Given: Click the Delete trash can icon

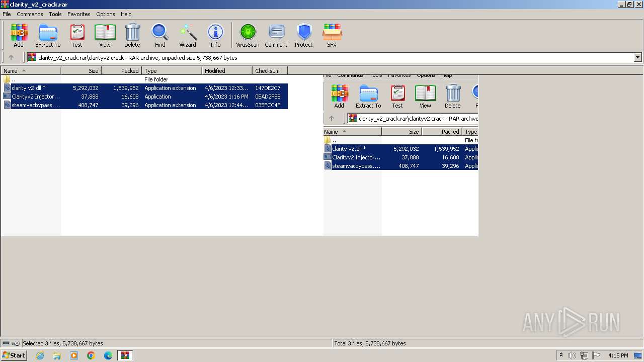Looking at the screenshot, I should 132,35.
